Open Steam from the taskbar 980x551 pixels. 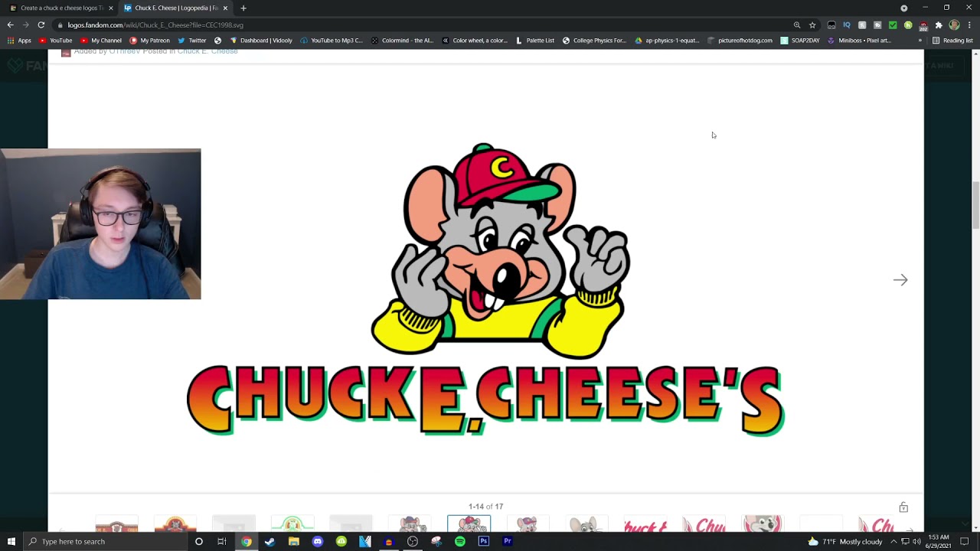click(269, 542)
